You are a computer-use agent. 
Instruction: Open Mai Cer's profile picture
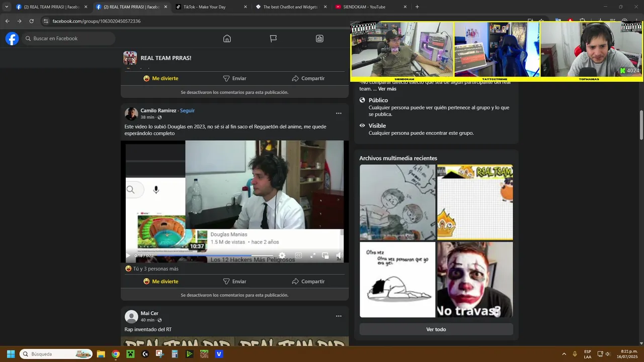point(131,317)
